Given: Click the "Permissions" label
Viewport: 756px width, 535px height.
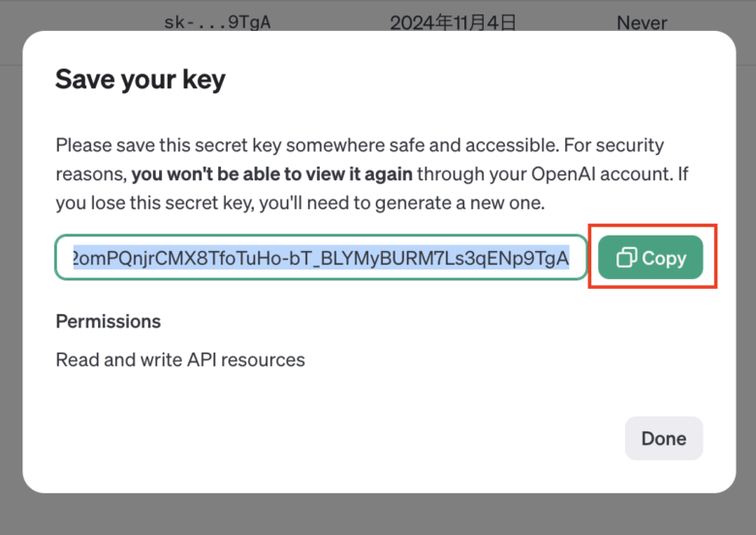Looking at the screenshot, I should [108, 321].
